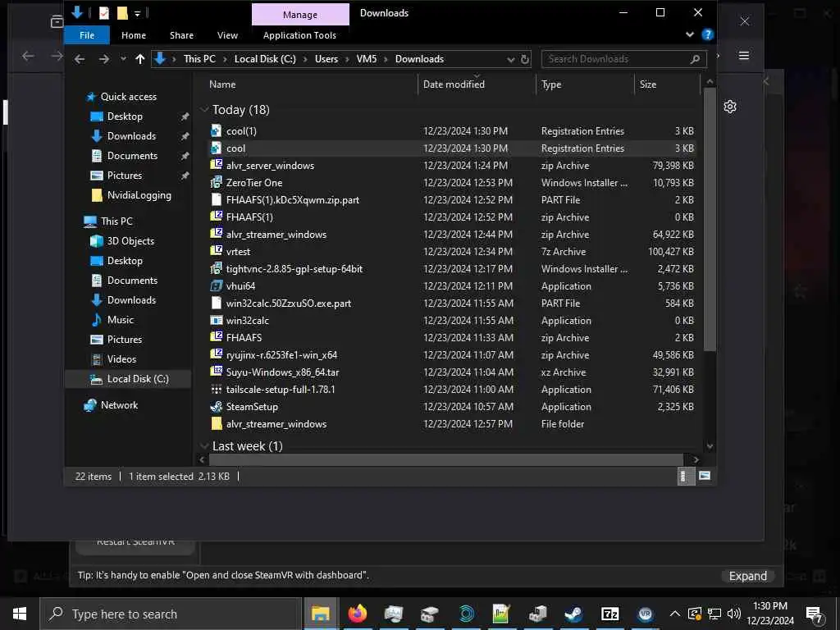Select the tightvnc setup installer icon

[x=216, y=268]
